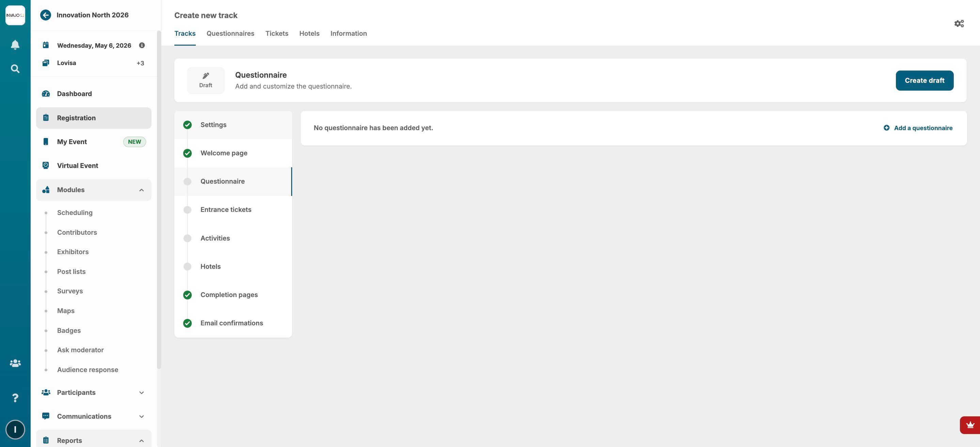Go to the Email confirmations step

pyautogui.click(x=231, y=323)
